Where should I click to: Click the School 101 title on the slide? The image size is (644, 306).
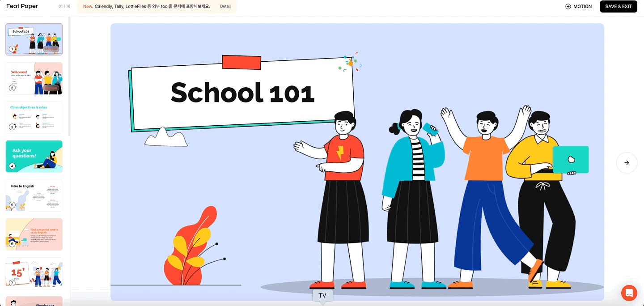[242, 93]
